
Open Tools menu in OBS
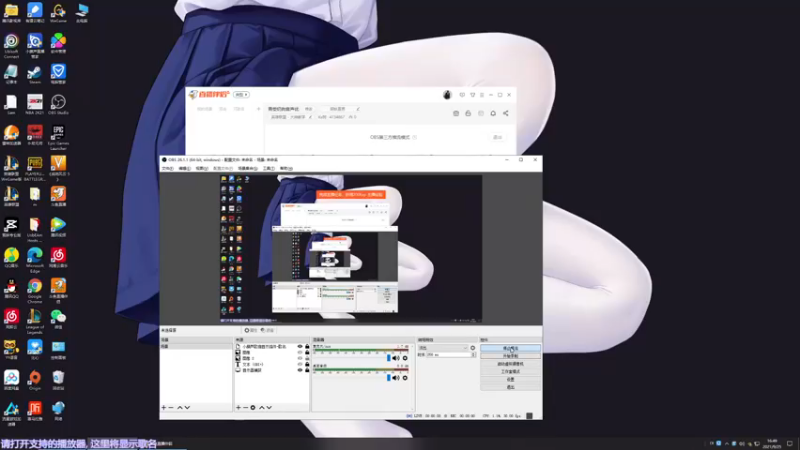click(269, 168)
